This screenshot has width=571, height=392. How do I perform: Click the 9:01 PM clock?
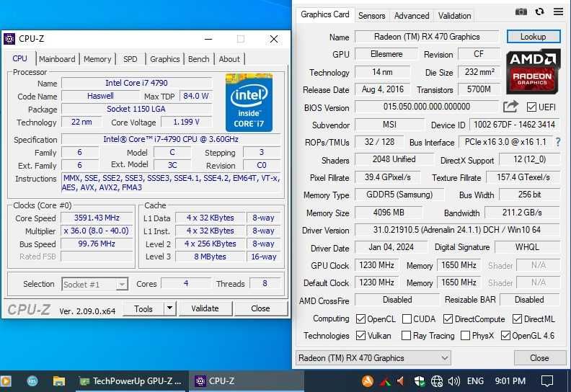click(510, 381)
